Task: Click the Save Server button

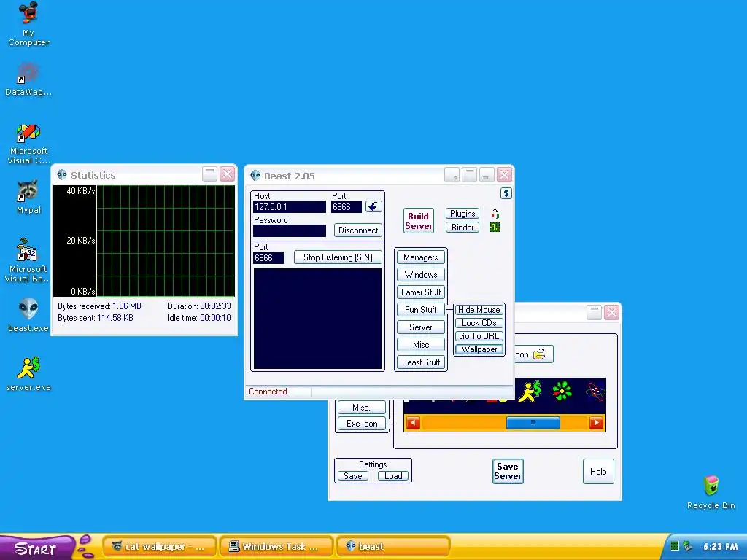Action: coord(508,472)
